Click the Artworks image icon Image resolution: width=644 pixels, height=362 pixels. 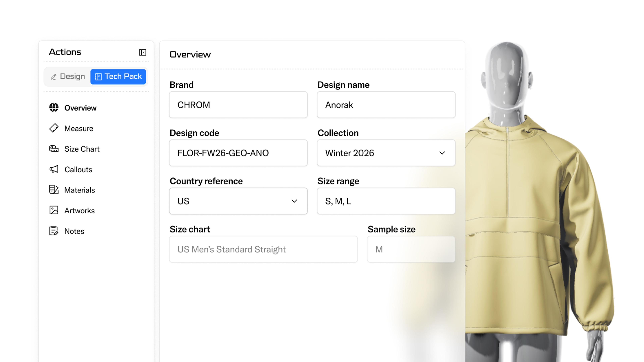(54, 210)
